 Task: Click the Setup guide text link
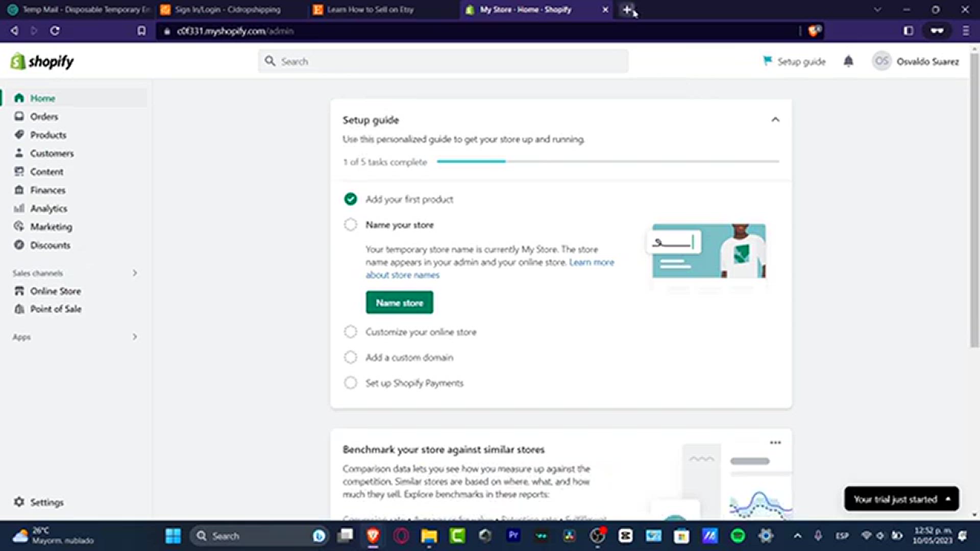801,61
